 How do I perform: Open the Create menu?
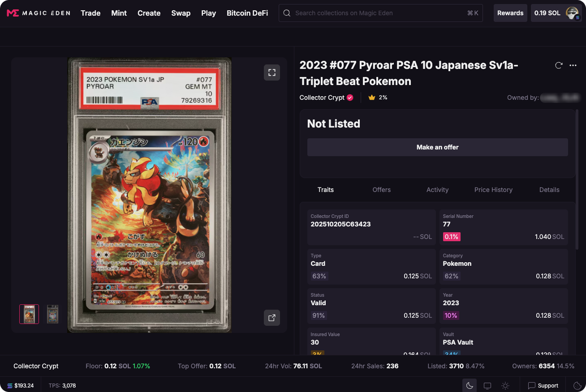point(149,13)
